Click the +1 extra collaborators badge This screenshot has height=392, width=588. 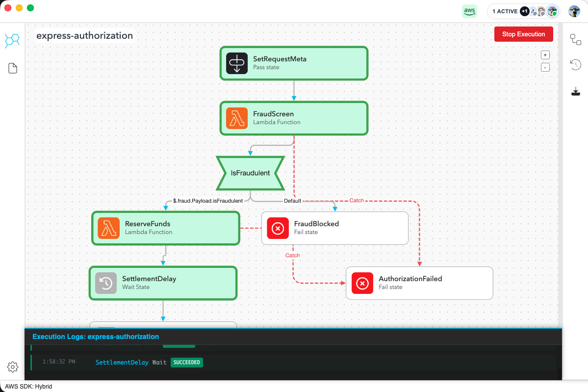525,11
